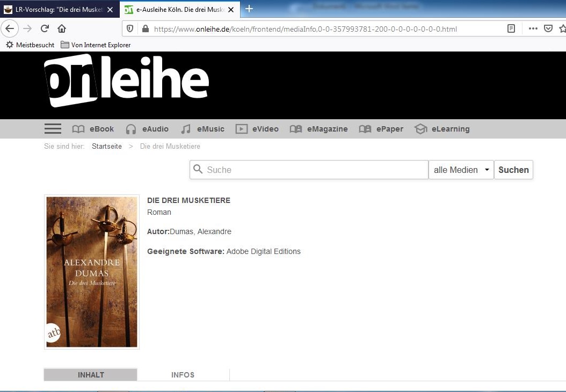Open page actions three-dot menu
The height and width of the screenshot is (392, 566).
pyautogui.click(x=533, y=29)
